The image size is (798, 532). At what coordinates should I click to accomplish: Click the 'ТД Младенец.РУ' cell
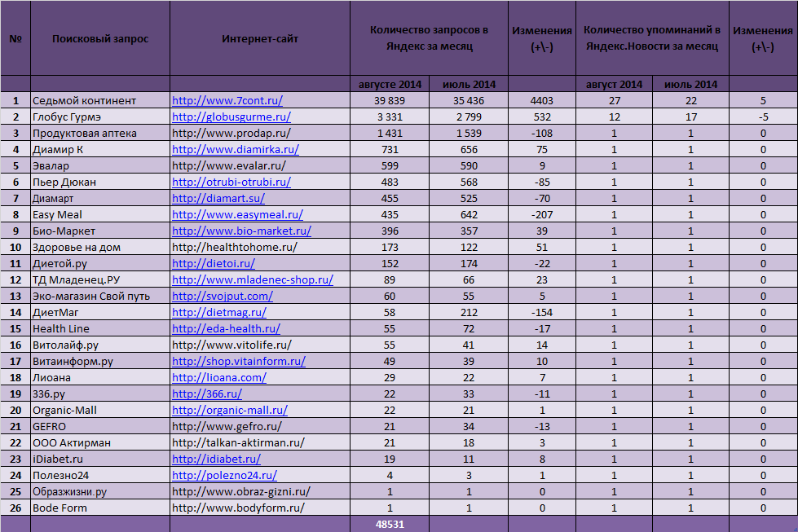(100, 279)
